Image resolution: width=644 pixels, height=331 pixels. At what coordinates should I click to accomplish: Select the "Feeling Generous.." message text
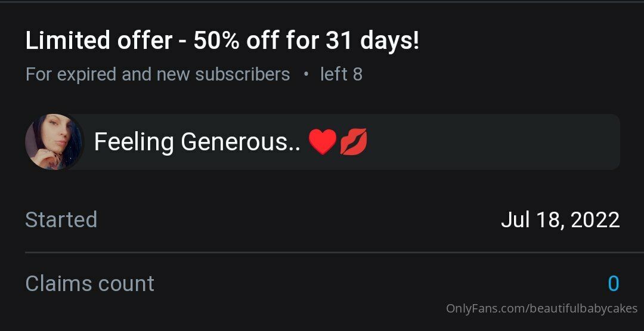click(197, 143)
